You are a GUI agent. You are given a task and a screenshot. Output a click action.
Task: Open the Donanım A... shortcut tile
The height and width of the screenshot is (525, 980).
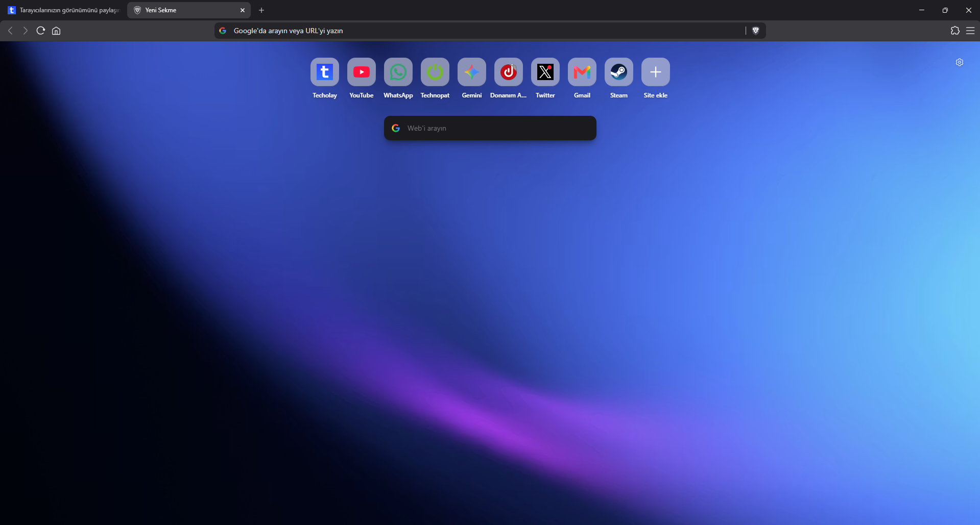tap(509, 72)
